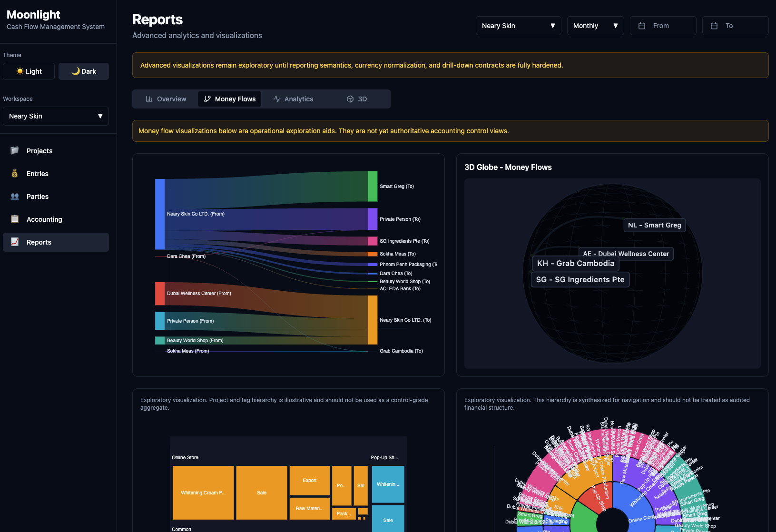The image size is (776, 532).
Task: Click the sun icon on Light button
Action: (20, 71)
